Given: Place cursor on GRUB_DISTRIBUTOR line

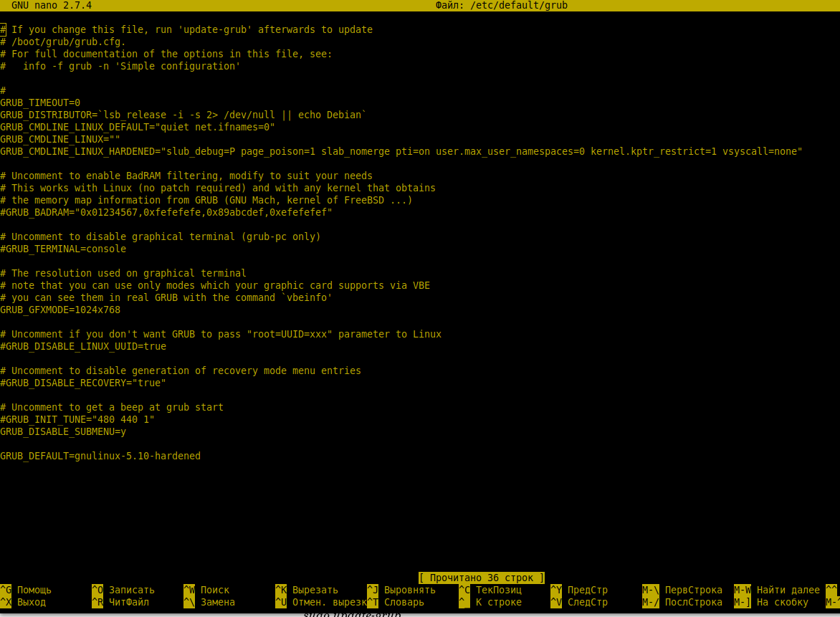Looking at the screenshot, I should (x=183, y=115).
